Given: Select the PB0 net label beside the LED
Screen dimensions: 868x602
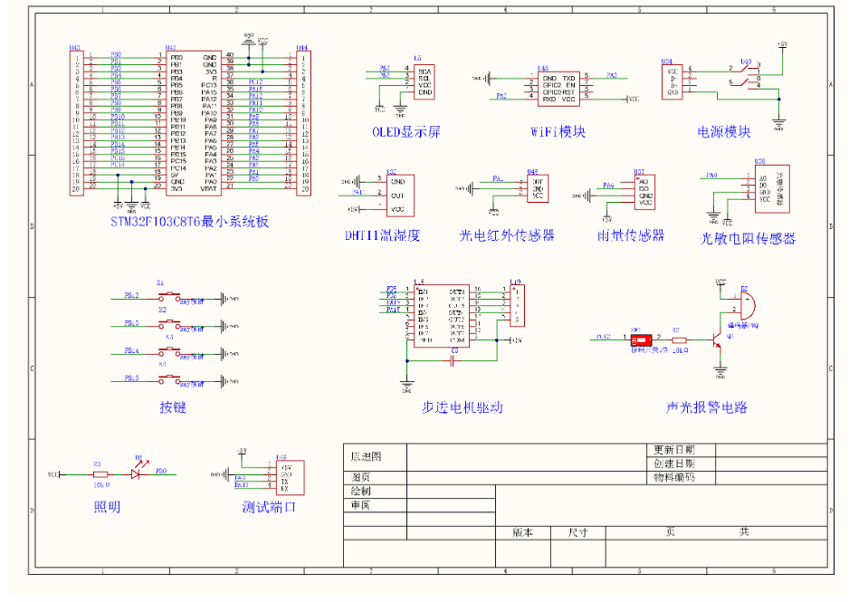Looking at the screenshot, I should (161, 471).
